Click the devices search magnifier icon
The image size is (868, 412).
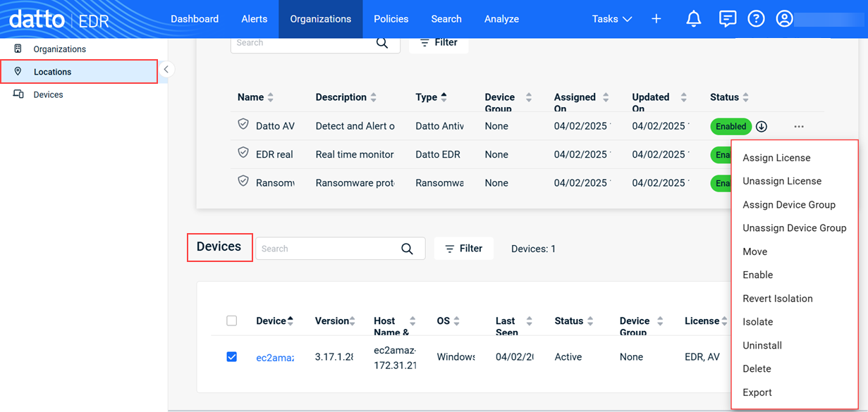tap(407, 249)
